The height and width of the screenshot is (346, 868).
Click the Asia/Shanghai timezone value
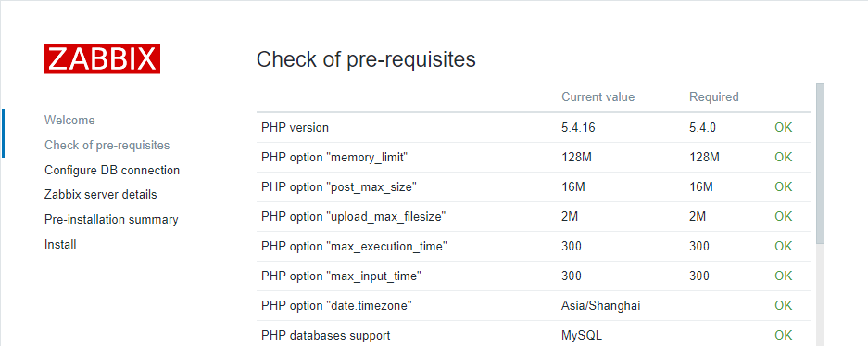(x=601, y=305)
